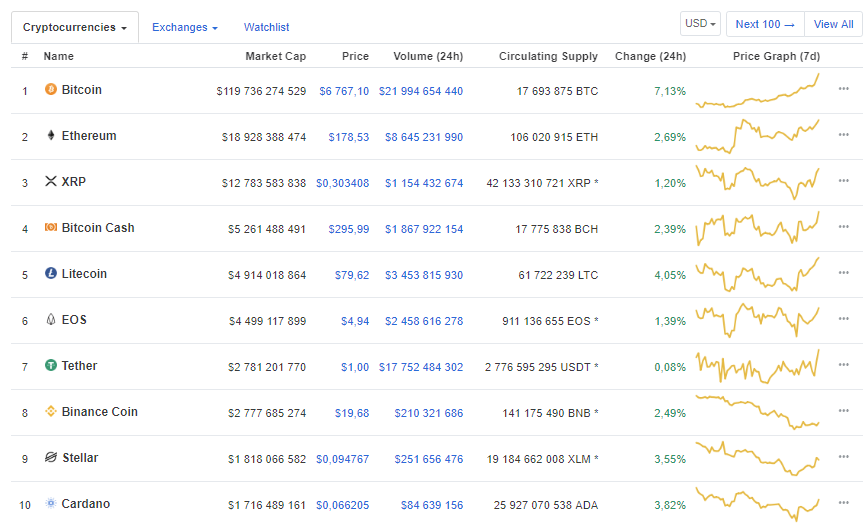Screen dimensions: 867x527
Task: Sort by the Market Cap column header
Action: [x=275, y=56]
